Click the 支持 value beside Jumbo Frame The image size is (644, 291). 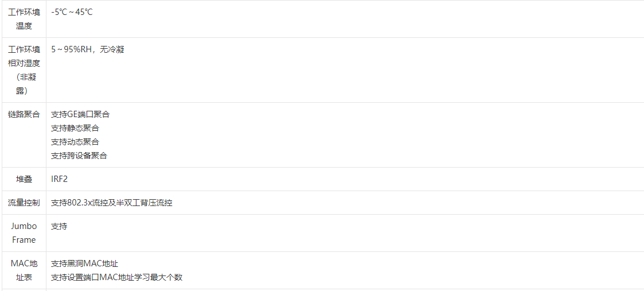(x=59, y=226)
